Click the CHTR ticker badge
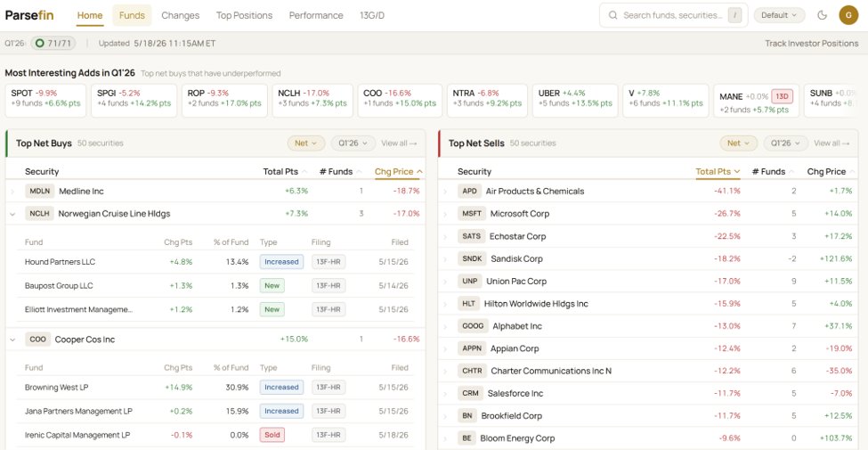Image resolution: width=868 pixels, height=450 pixels. [472, 371]
